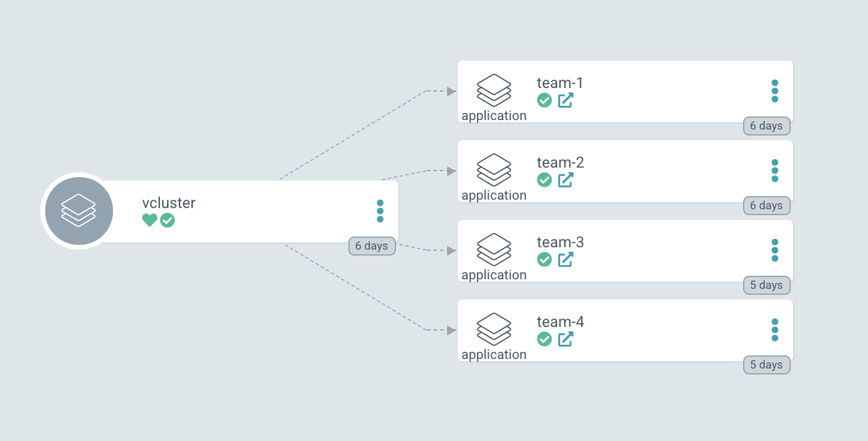Open team-2 external link icon
868x441 pixels.
(565, 180)
